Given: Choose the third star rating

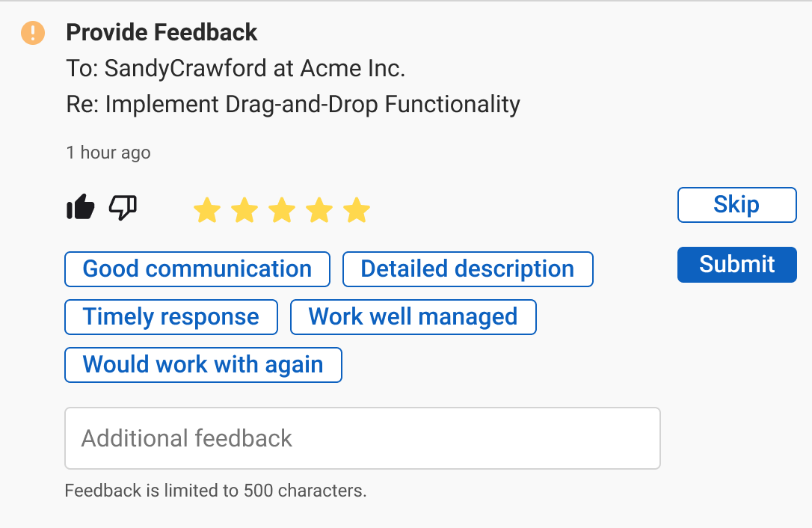Looking at the screenshot, I should tap(282, 210).
